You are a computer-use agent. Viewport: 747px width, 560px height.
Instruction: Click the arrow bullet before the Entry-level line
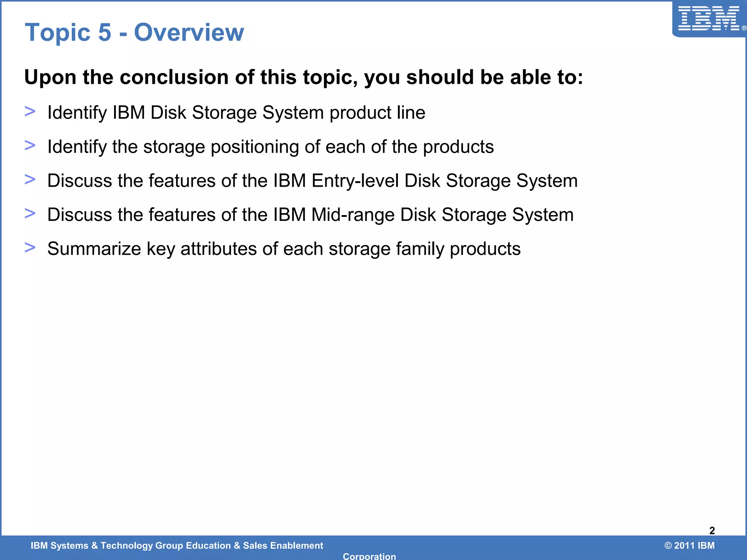[30, 179]
